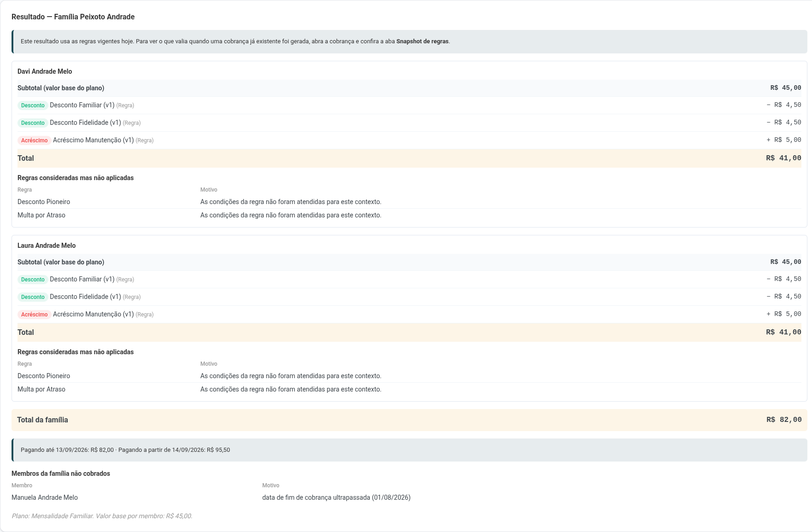Click the italic "Plano: Mensalidade Familiar" footnote
The image size is (812, 532).
[102, 516]
